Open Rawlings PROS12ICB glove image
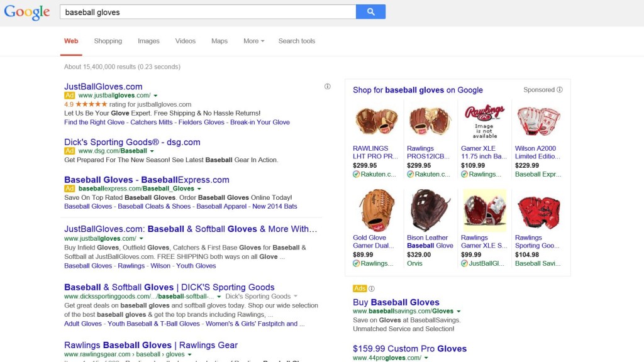Screen dimensions: 644x362 tap(430, 121)
